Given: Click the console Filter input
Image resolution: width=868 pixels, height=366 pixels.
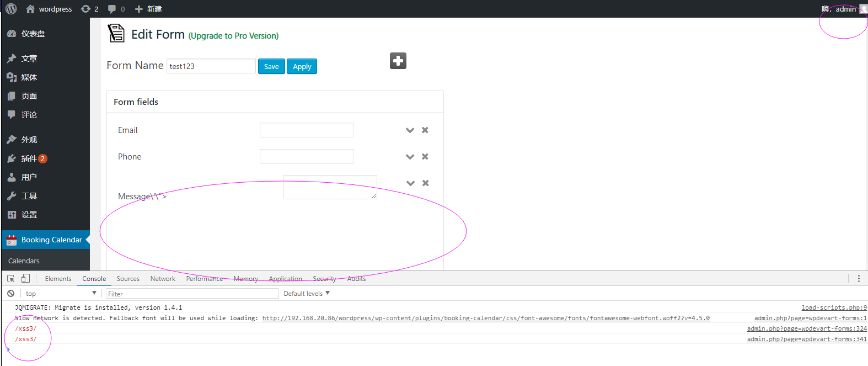Looking at the screenshot, I should (x=192, y=294).
